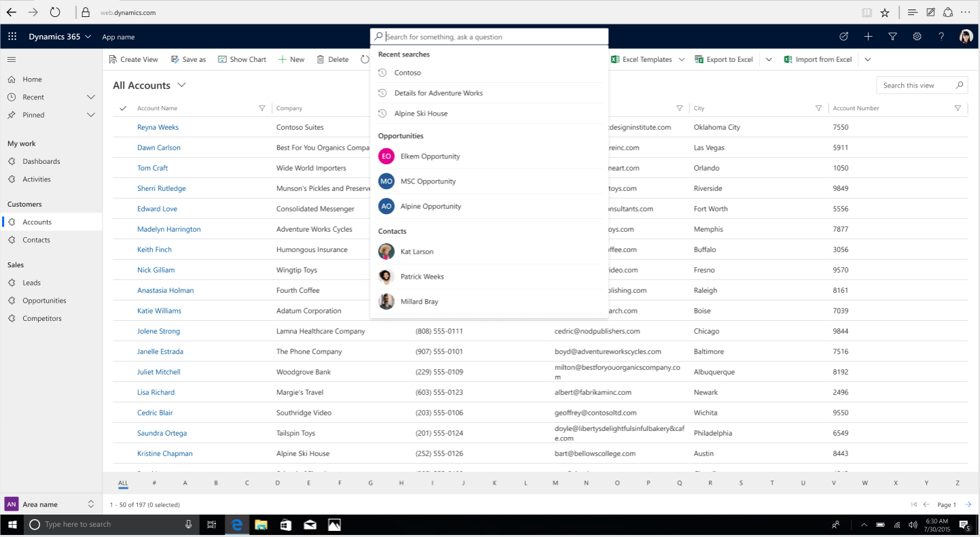This screenshot has height=537, width=980.
Task: Select ALL in the alphabet bar
Action: (123, 483)
